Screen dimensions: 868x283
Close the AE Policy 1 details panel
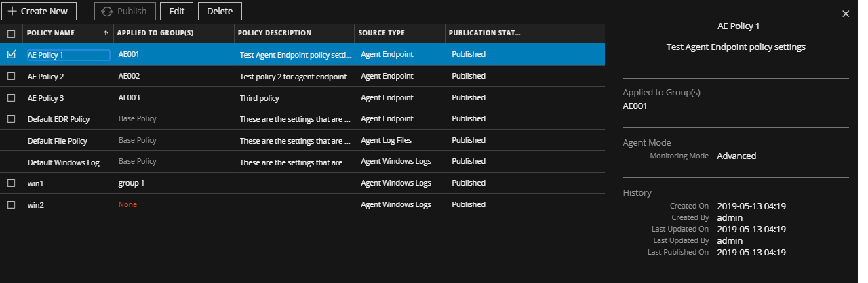pos(845,14)
